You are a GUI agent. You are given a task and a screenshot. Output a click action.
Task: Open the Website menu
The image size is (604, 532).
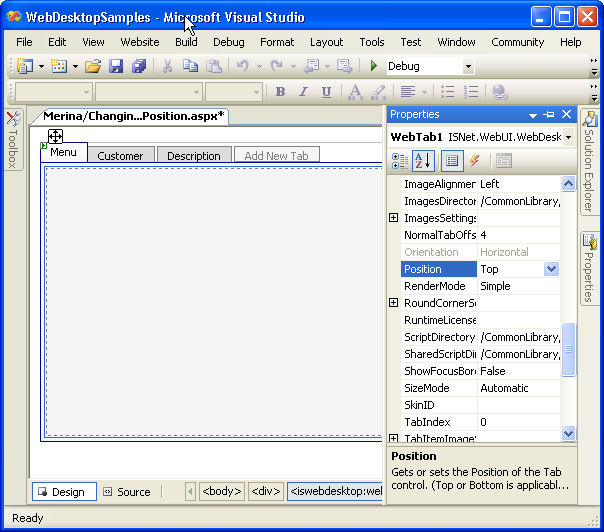[x=139, y=42]
